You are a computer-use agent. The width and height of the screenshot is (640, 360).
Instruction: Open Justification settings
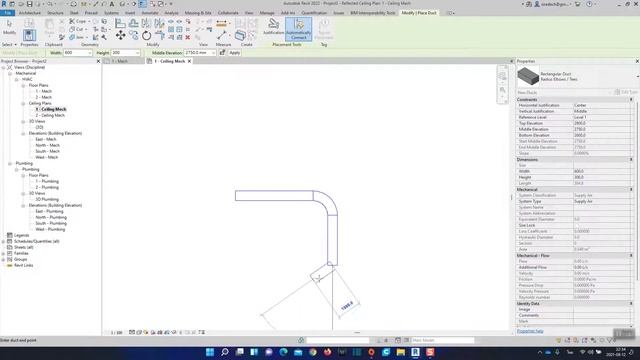pos(273,27)
